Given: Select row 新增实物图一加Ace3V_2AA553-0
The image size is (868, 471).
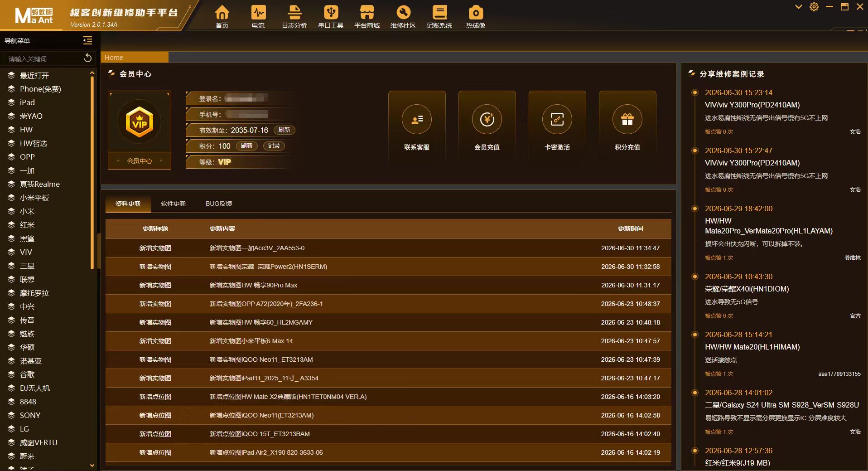Looking at the screenshot, I should (388, 248).
